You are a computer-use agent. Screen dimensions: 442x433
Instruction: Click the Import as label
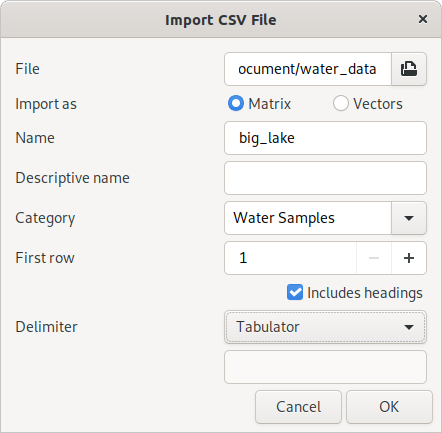coord(46,104)
